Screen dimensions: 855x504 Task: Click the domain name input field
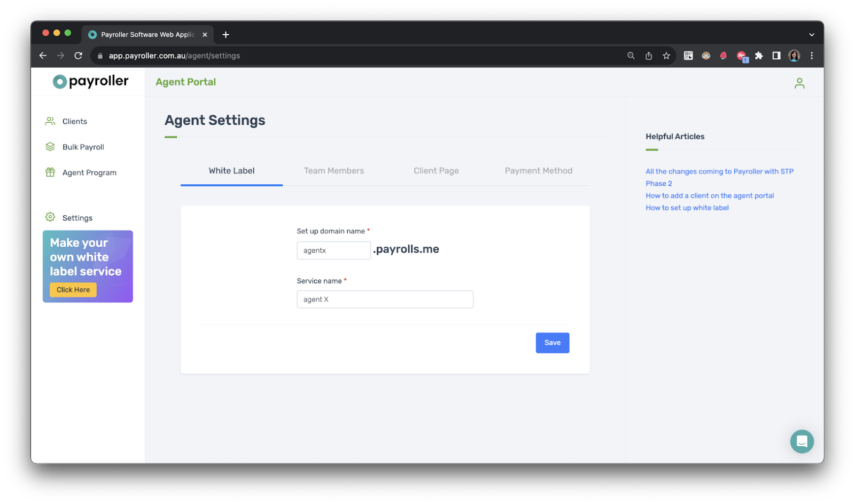334,250
